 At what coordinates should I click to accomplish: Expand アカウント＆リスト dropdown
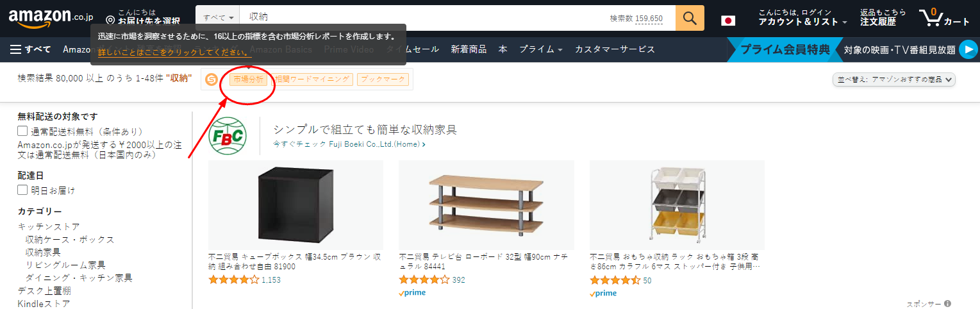pyautogui.click(x=802, y=18)
